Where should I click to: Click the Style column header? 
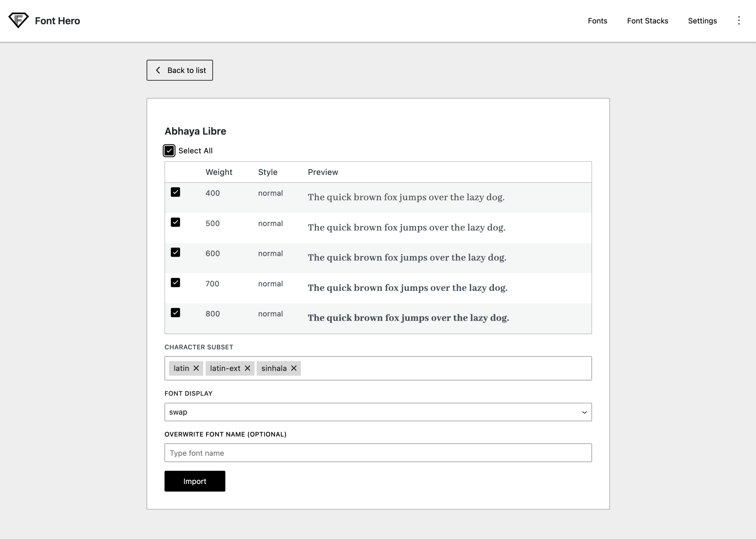point(268,172)
